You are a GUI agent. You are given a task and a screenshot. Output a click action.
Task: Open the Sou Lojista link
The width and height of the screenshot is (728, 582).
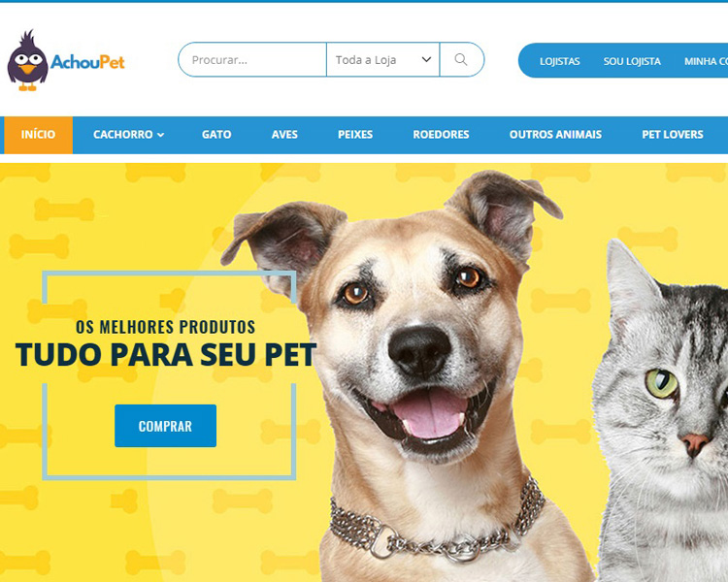(632, 61)
